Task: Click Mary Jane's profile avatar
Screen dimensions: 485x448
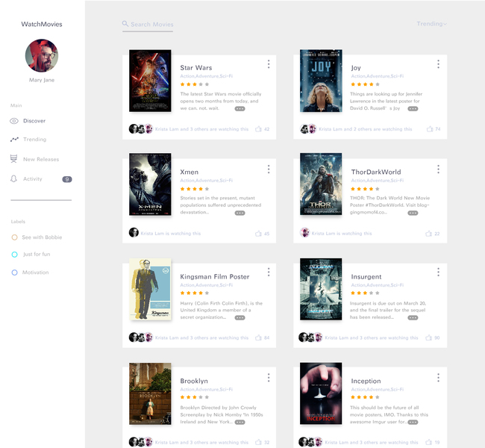Action: click(x=42, y=55)
